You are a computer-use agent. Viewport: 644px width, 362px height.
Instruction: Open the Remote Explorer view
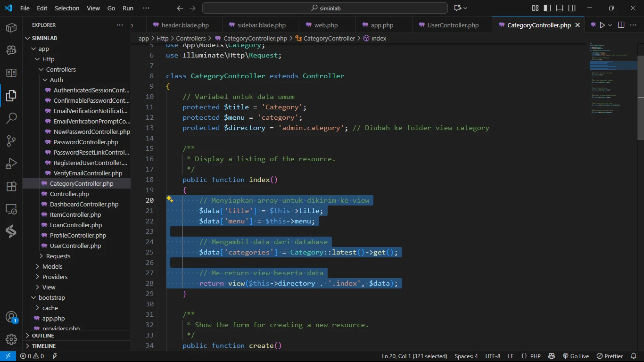(11, 209)
